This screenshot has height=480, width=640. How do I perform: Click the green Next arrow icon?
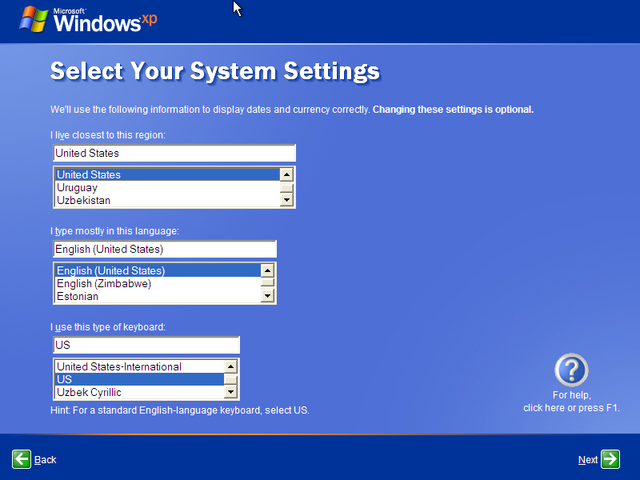click(x=610, y=459)
